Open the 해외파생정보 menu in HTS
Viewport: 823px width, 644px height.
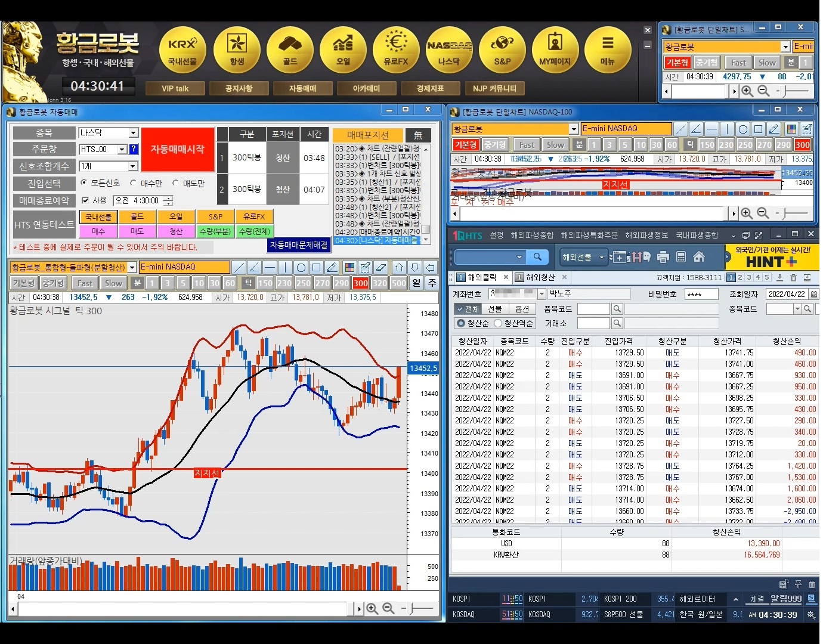(646, 235)
